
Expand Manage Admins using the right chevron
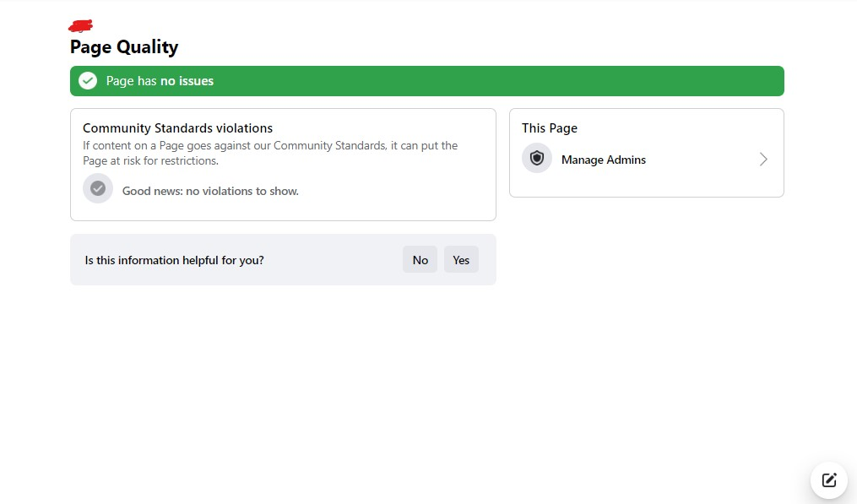pos(763,160)
